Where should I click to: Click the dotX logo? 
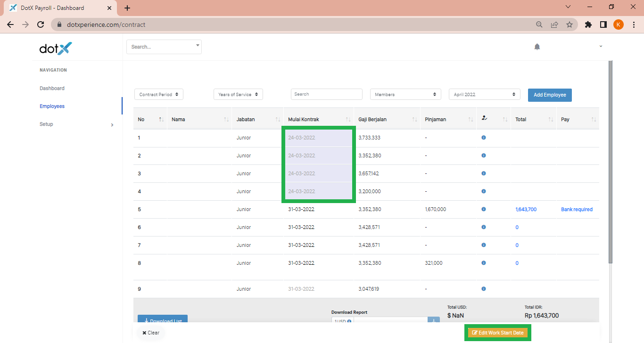click(x=56, y=48)
